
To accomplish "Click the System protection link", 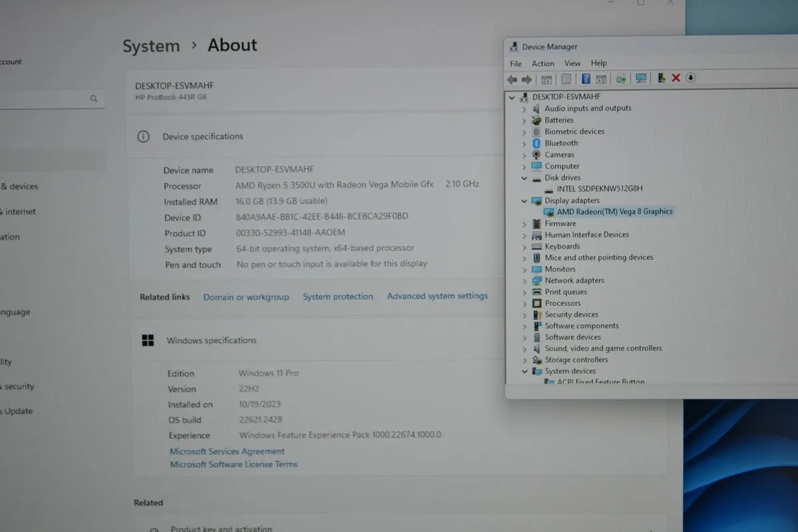I will 338,296.
